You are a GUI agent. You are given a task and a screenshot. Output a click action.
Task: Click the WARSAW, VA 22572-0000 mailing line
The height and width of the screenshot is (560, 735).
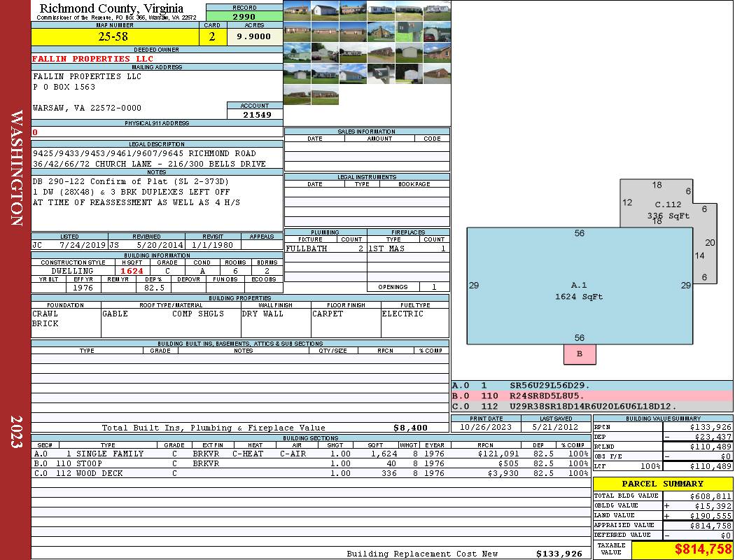(x=87, y=108)
